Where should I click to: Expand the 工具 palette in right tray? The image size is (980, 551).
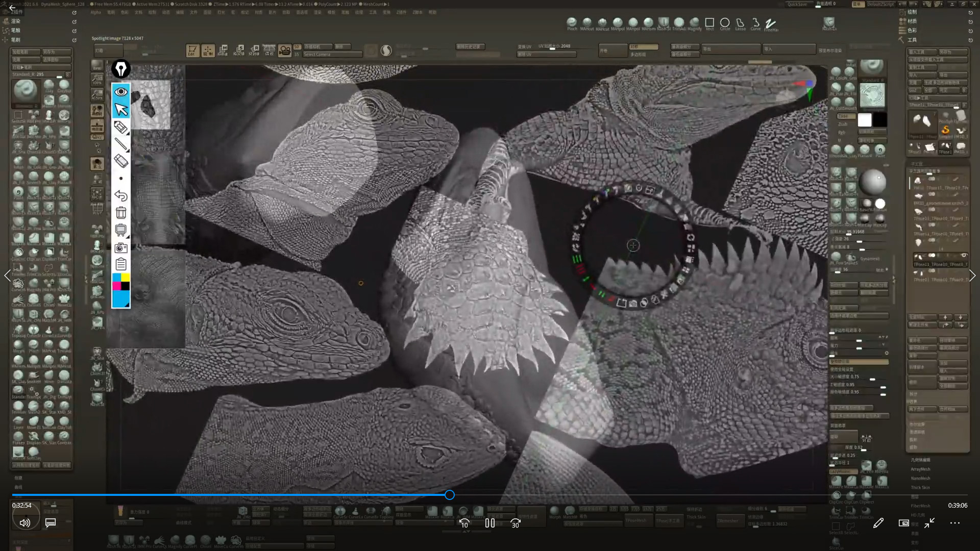coord(912,40)
